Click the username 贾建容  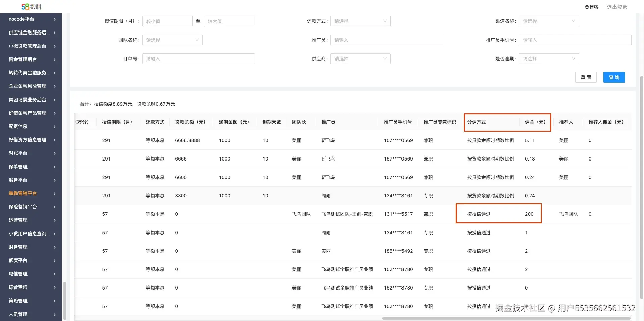point(592,7)
